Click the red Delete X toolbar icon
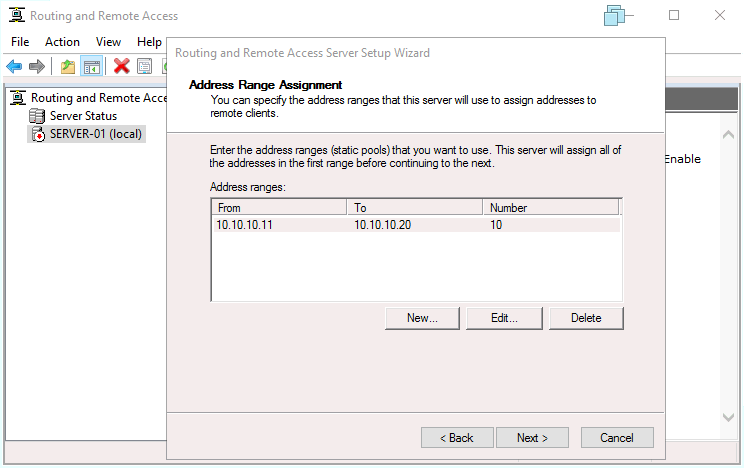Screen dimensions: 744x468 coord(121,66)
